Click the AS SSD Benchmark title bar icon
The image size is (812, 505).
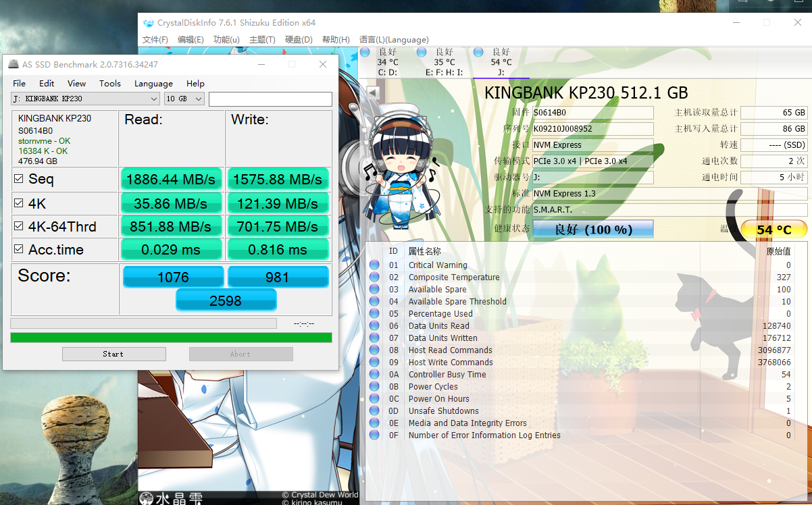13,65
